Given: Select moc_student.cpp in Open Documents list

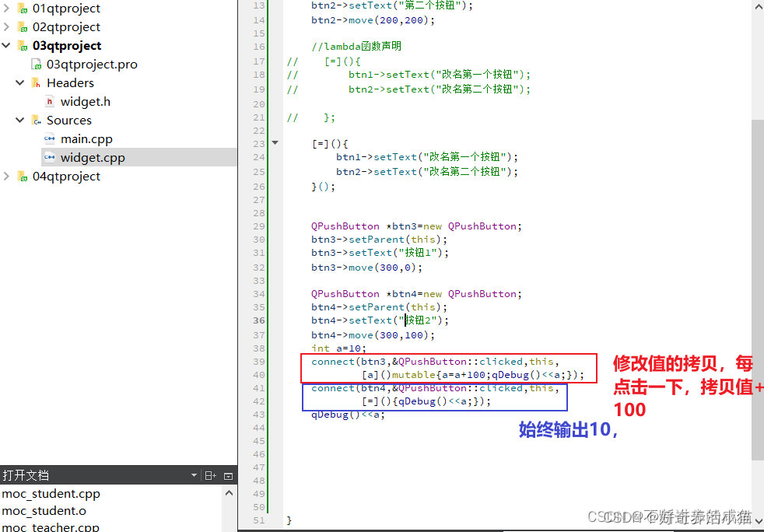Looking at the screenshot, I should (51, 493).
